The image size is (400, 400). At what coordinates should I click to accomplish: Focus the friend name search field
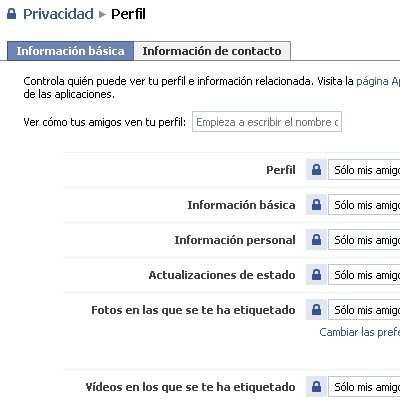267,122
